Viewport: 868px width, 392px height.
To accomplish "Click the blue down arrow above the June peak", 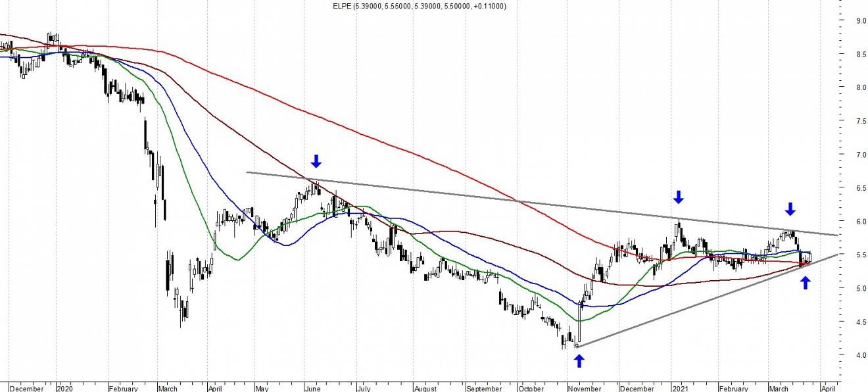I will pyautogui.click(x=316, y=161).
